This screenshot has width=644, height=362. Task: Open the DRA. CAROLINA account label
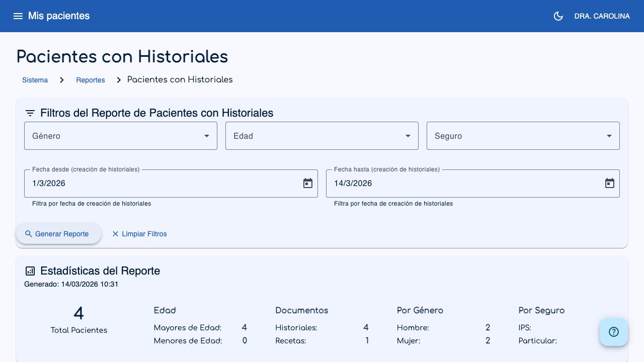(602, 16)
